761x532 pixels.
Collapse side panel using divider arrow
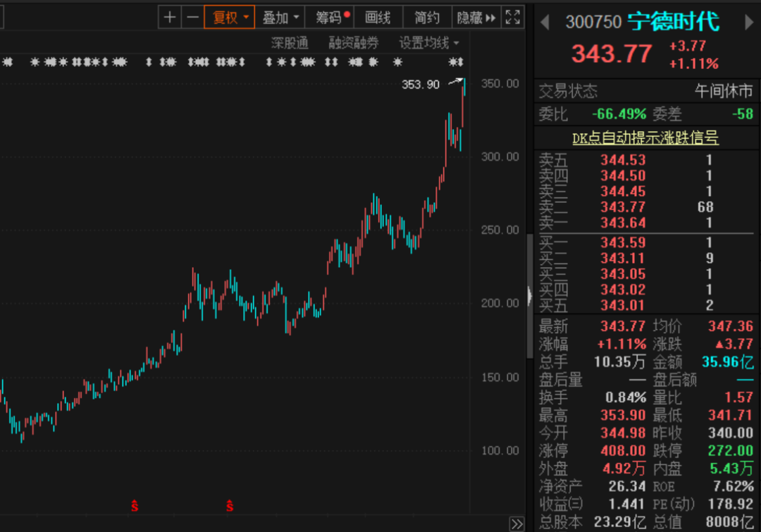click(x=530, y=297)
